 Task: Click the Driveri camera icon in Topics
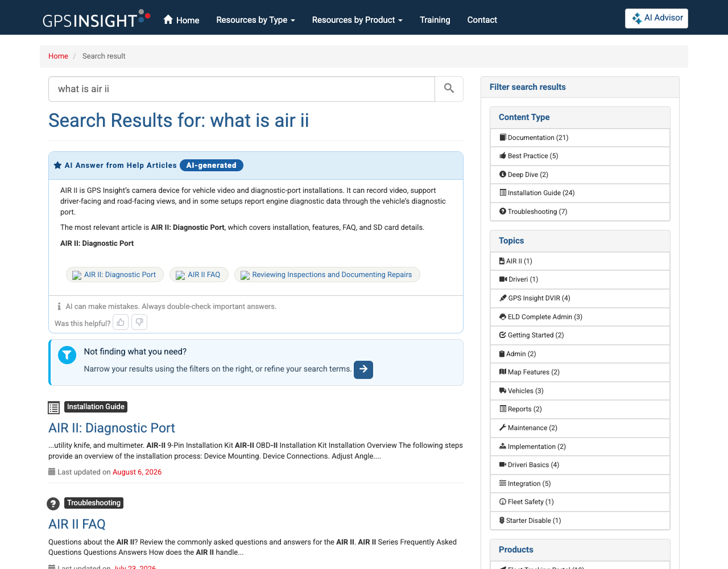[x=503, y=279]
